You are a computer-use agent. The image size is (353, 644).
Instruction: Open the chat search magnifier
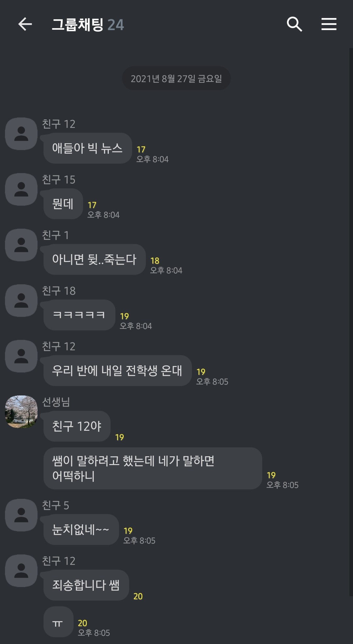tap(294, 24)
